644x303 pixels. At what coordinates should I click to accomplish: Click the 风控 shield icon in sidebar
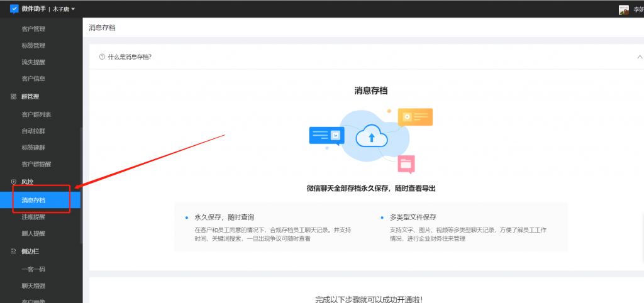[x=14, y=182]
